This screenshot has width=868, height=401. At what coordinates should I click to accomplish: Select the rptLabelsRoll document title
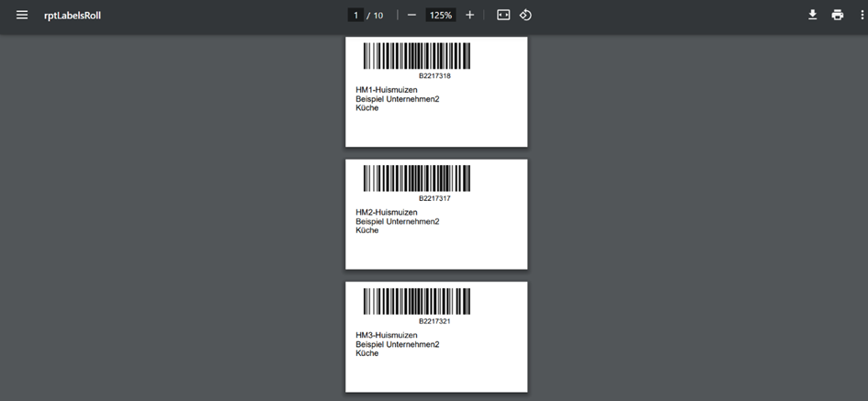73,16
